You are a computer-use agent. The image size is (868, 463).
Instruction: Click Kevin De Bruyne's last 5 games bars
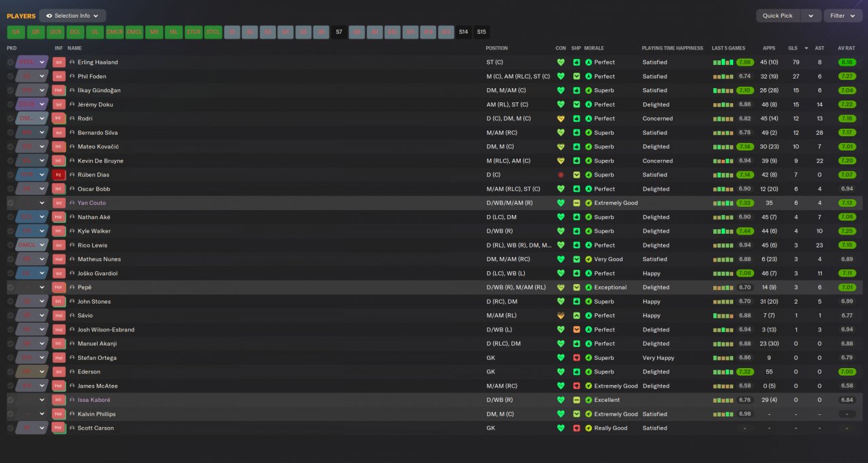point(724,161)
